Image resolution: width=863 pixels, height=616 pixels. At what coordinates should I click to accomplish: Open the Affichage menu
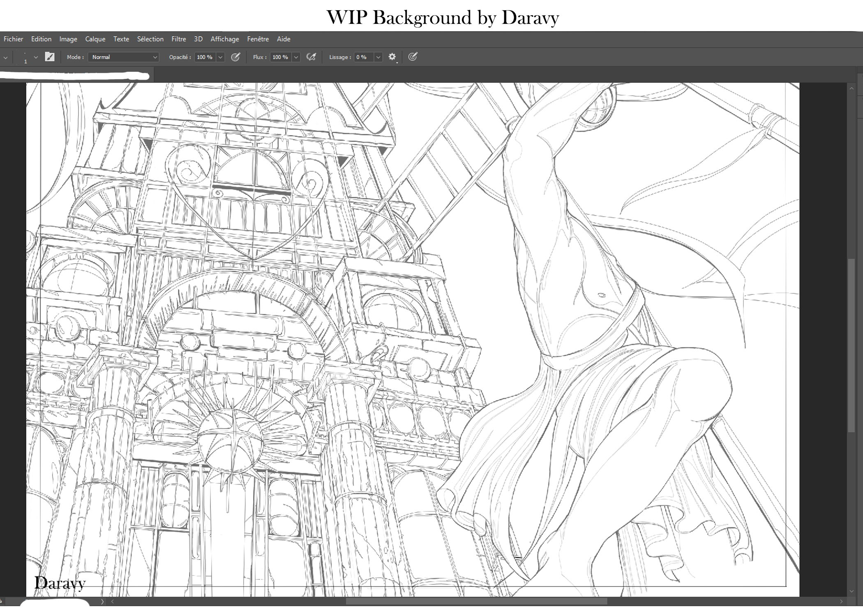click(x=224, y=39)
